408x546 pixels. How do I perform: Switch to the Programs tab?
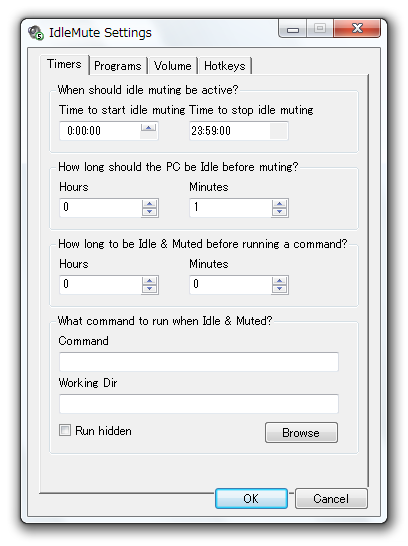pos(118,65)
